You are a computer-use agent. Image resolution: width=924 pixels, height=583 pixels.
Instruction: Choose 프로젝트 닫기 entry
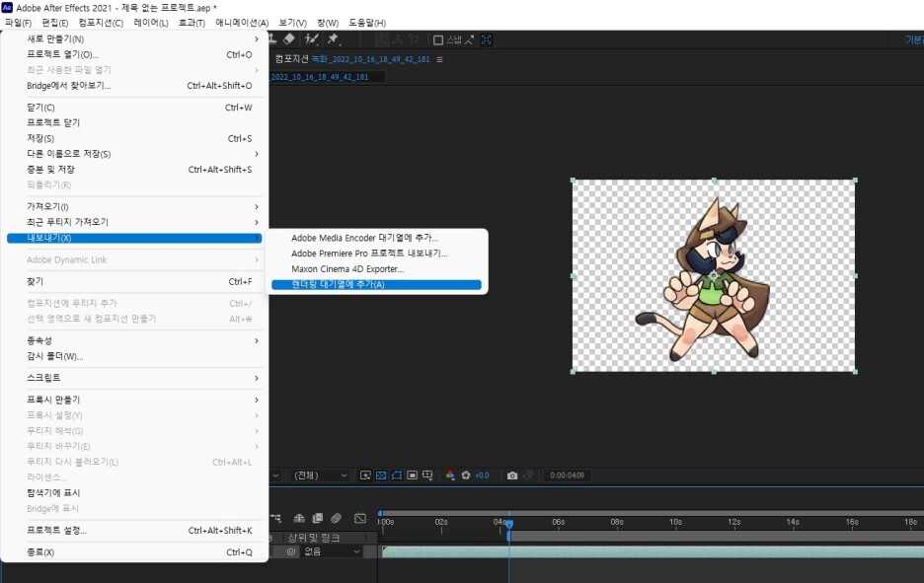pyautogui.click(x=134, y=122)
